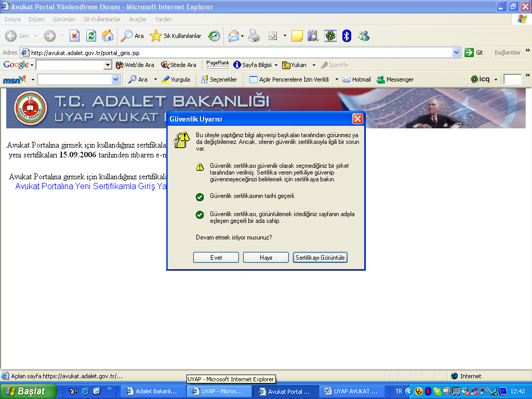The width and height of the screenshot is (532, 399).
Task: Click the MSN toolbar search field
Action: (75, 79)
